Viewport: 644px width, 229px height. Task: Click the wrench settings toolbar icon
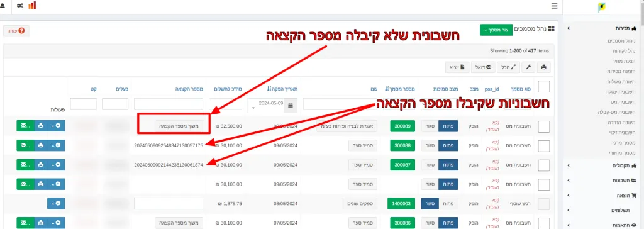[x=528, y=67]
